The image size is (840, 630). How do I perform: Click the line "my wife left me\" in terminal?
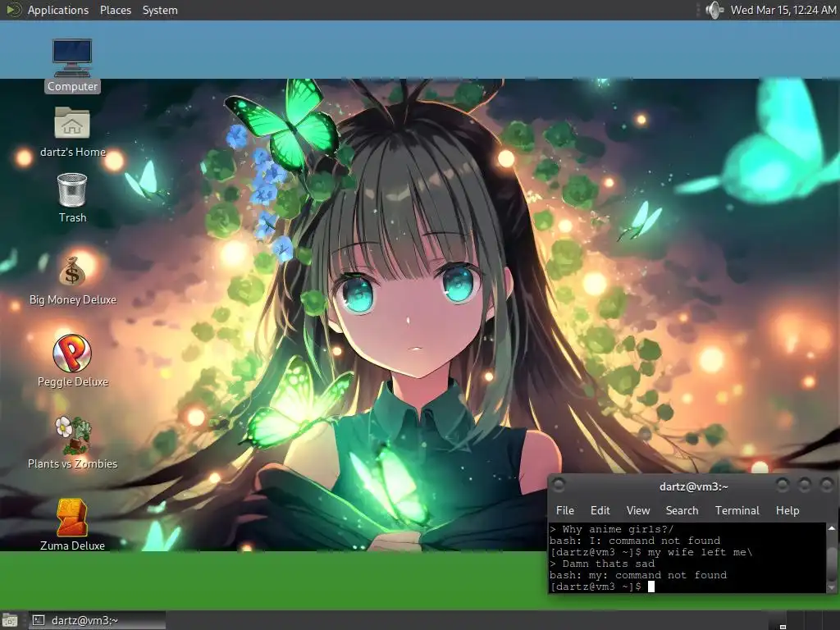point(701,552)
